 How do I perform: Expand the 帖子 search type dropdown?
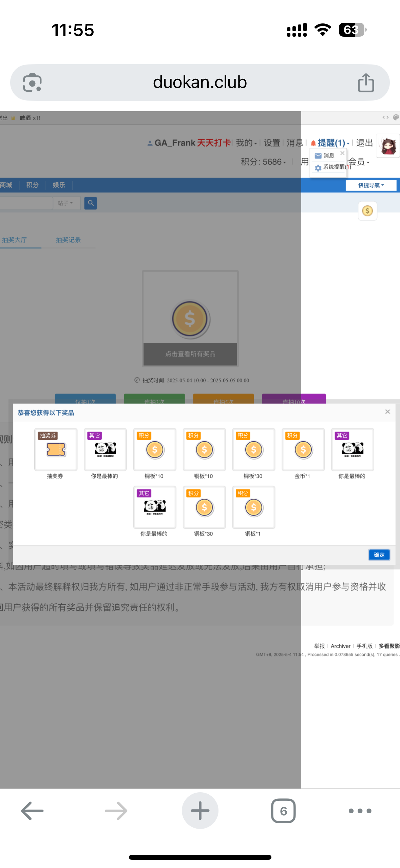[x=66, y=203]
